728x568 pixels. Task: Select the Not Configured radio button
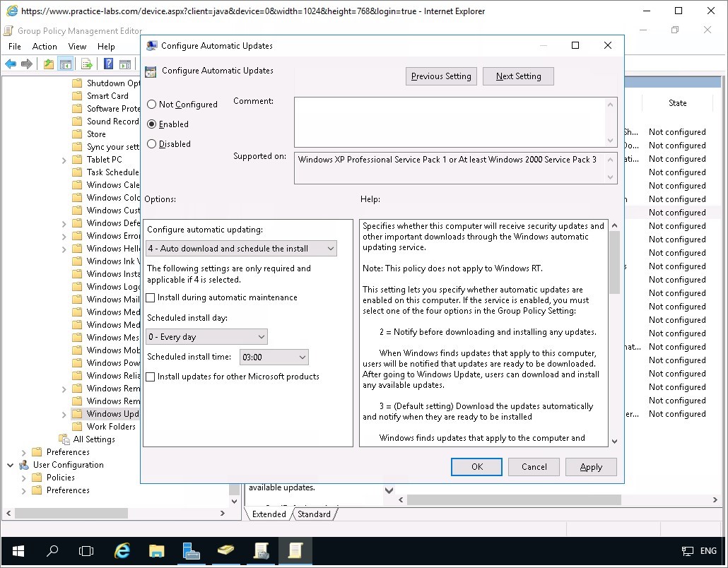pos(152,105)
